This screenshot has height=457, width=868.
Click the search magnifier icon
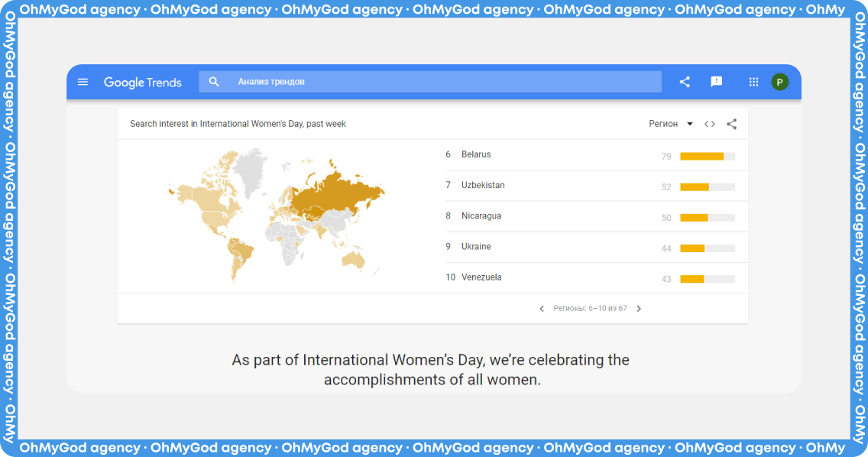(214, 82)
